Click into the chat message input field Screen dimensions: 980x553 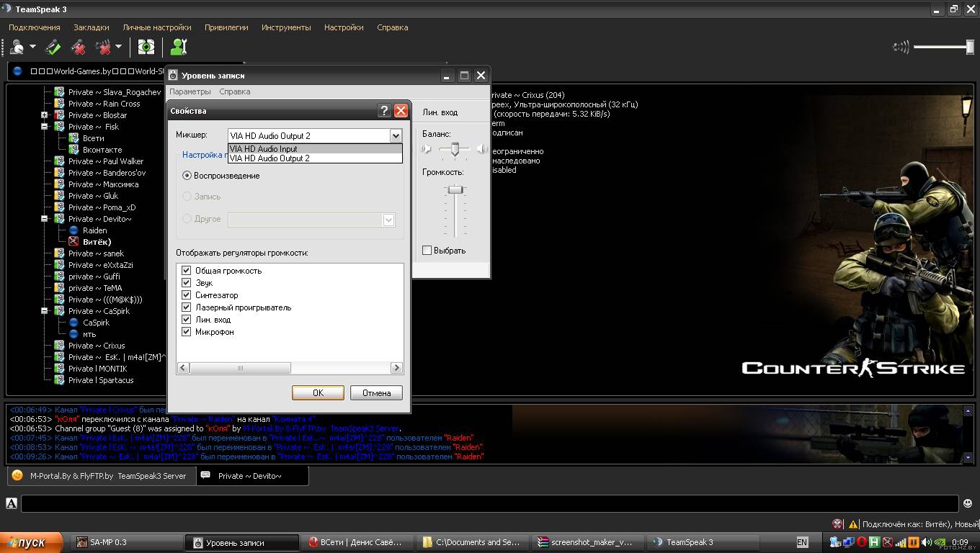(x=490, y=503)
